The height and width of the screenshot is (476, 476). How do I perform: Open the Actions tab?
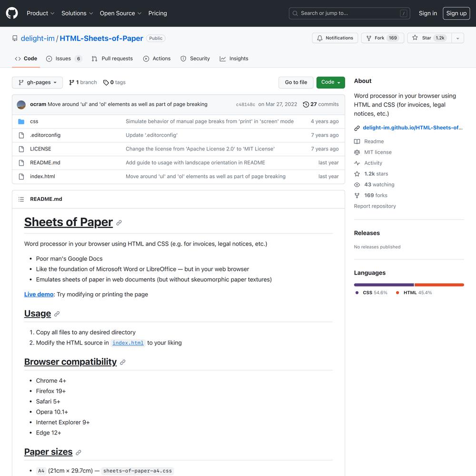pyautogui.click(x=157, y=59)
